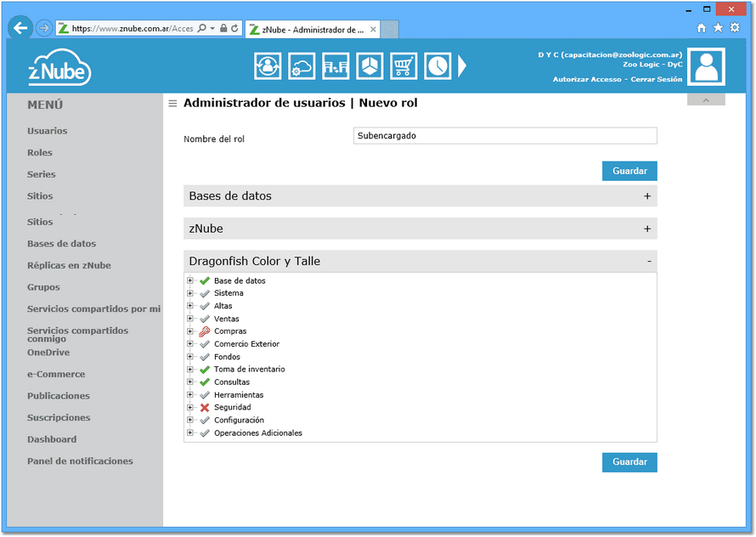Toggle the Seguridad red cross permission icon

205,408
